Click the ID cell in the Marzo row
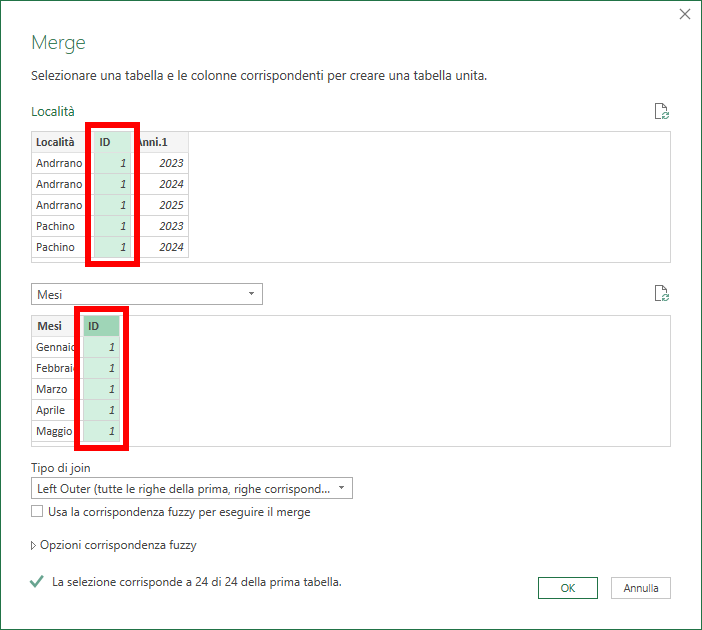The height and width of the screenshot is (630, 702). 102,389
